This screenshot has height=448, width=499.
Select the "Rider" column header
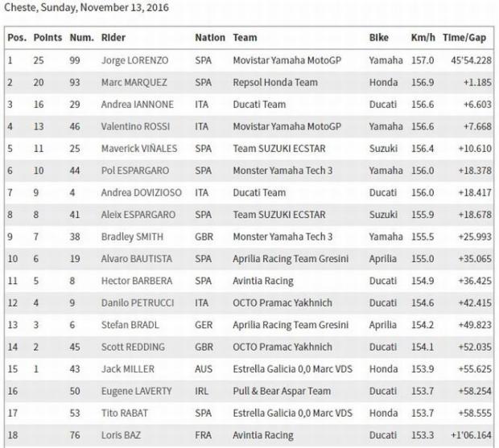click(113, 38)
